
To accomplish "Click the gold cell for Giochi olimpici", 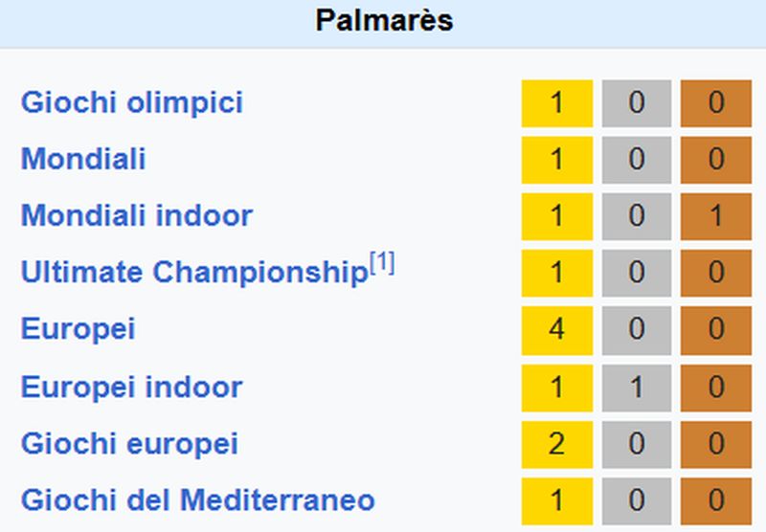I will point(557,103).
